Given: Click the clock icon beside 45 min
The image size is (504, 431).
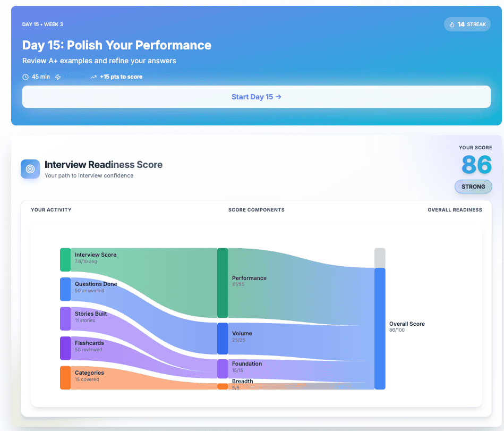Looking at the screenshot, I should point(25,77).
